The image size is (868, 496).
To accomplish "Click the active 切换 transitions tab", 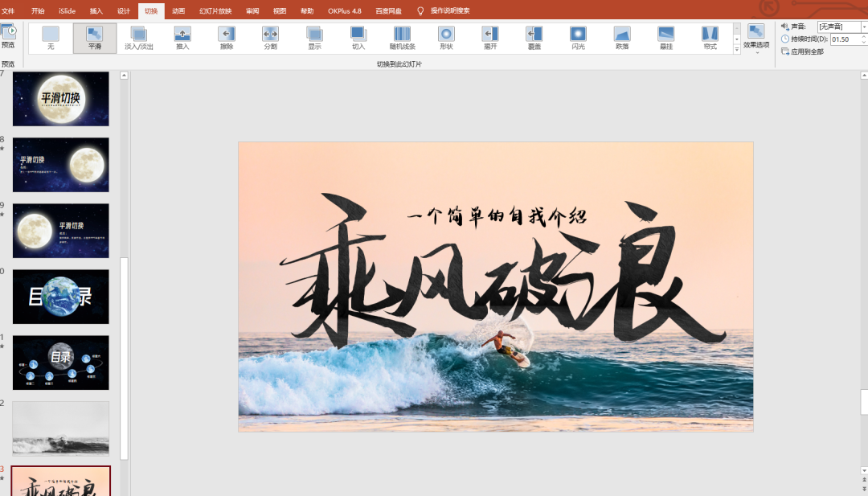I will 151,11.
